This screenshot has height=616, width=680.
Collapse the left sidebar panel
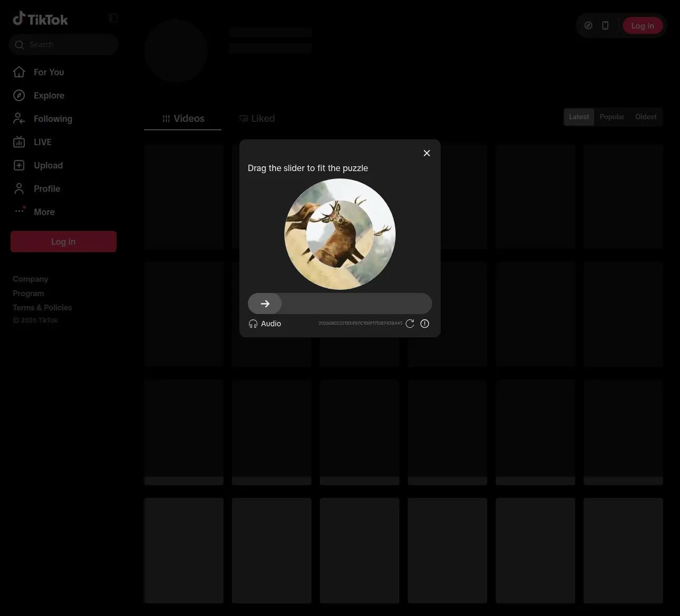113,18
